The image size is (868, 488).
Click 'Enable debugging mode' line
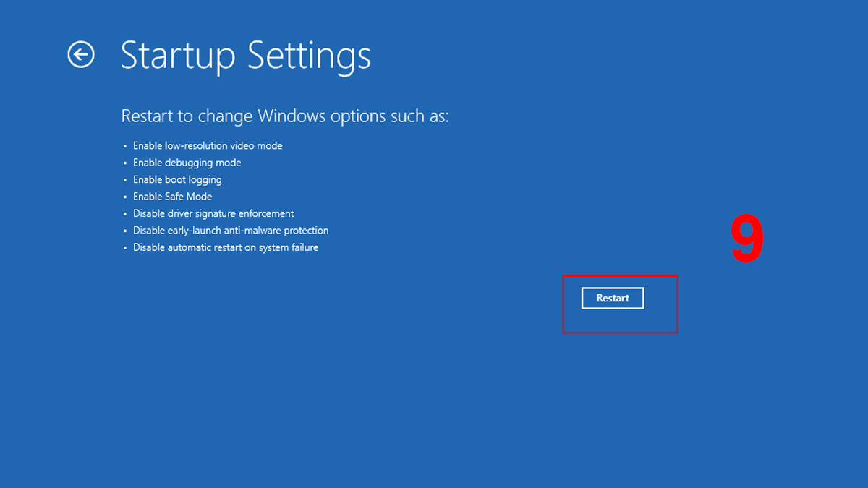pos(187,163)
